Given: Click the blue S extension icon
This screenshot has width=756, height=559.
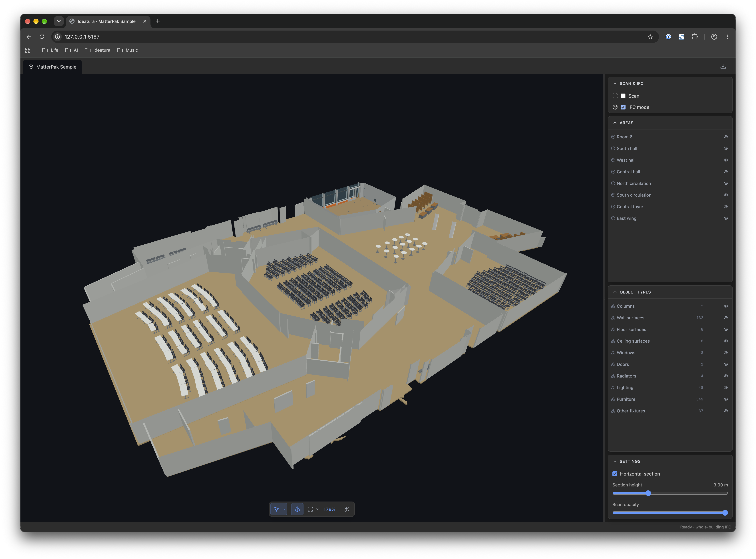Looking at the screenshot, I should [x=681, y=37].
